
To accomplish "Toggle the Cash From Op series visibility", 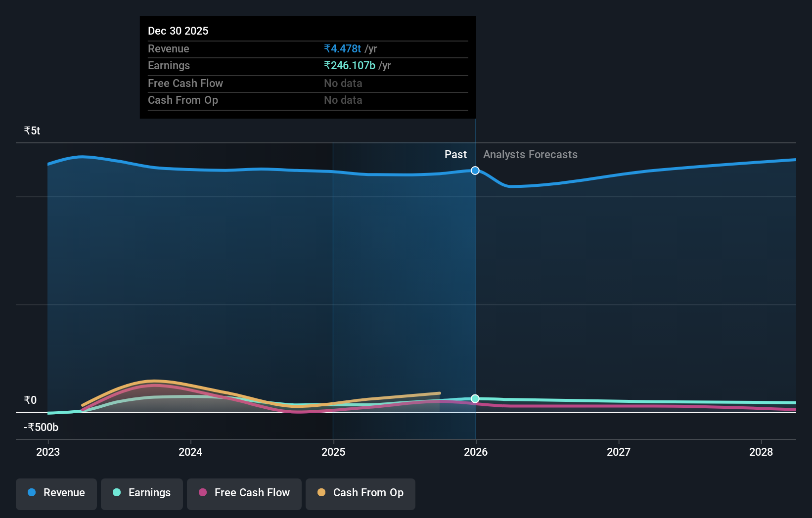I will (361, 493).
